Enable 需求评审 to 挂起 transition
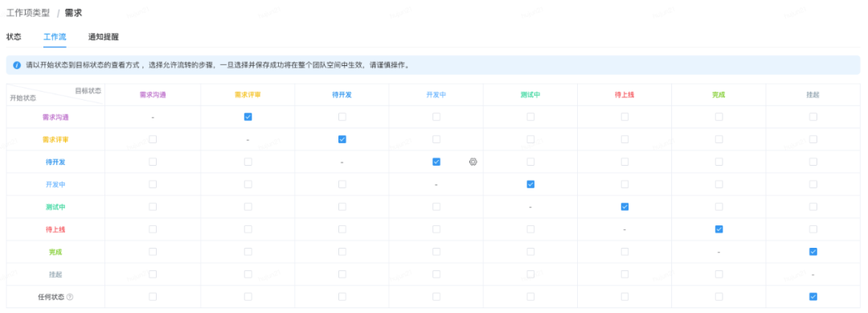This screenshot has width=868, height=313. [813, 140]
